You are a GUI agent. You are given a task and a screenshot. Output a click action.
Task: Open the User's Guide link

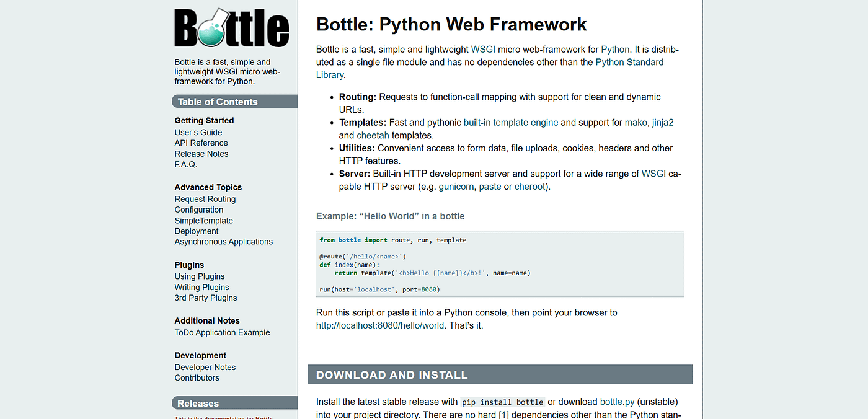click(x=198, y=132)
